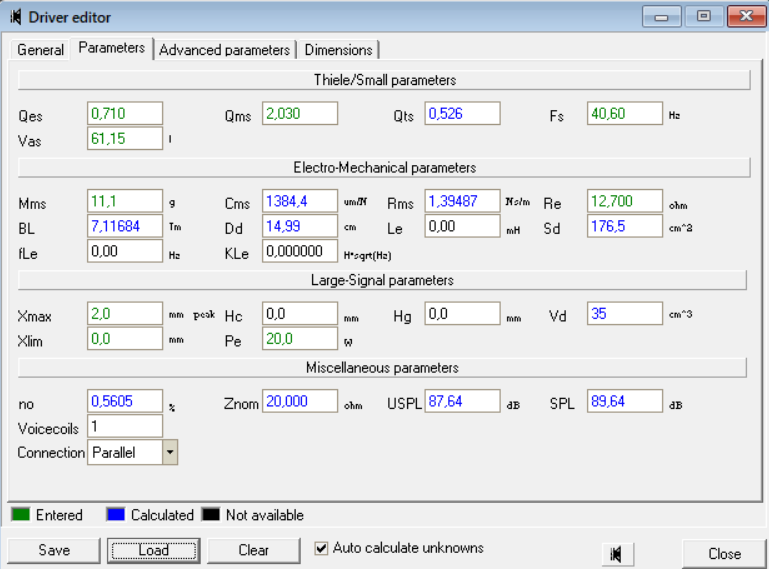Open the Connection dropdown arrow
Viewport: 769px width, 569px height.
169,452
